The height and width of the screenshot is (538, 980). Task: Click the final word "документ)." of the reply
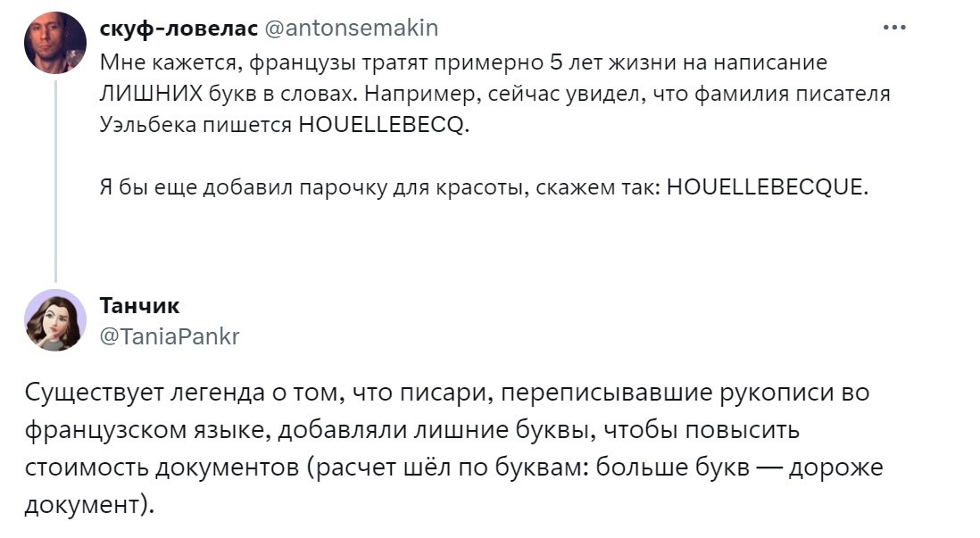89,505
